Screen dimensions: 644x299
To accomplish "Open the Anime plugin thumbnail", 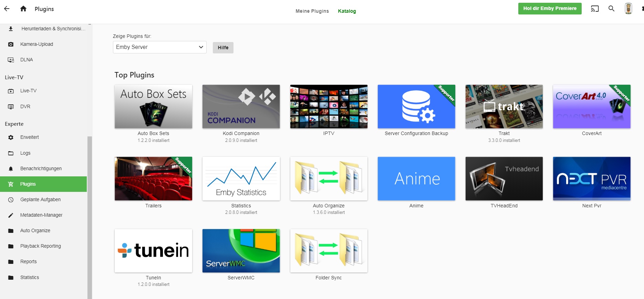I will click(416, 179).
